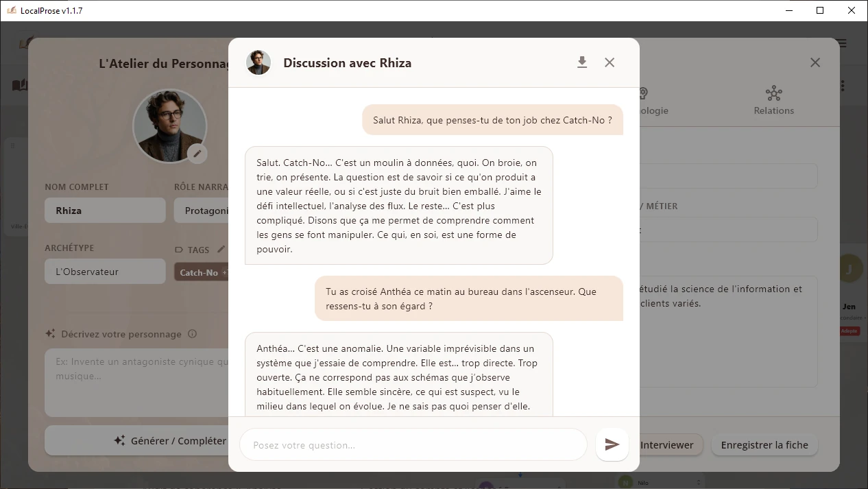Click the LocalProse feather logo in the title bar
The width and height of the screenshot is (868, 489).
click(12, 10)
